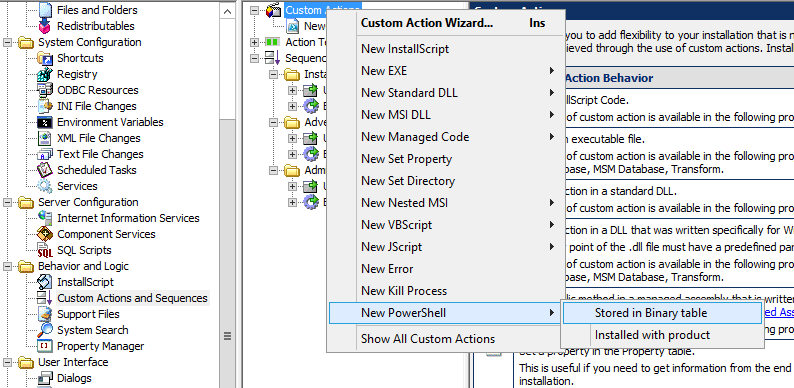This screenshot has height=388, width=794.
Task: Select New Set Property menu entry
Action: coord(446,159)
